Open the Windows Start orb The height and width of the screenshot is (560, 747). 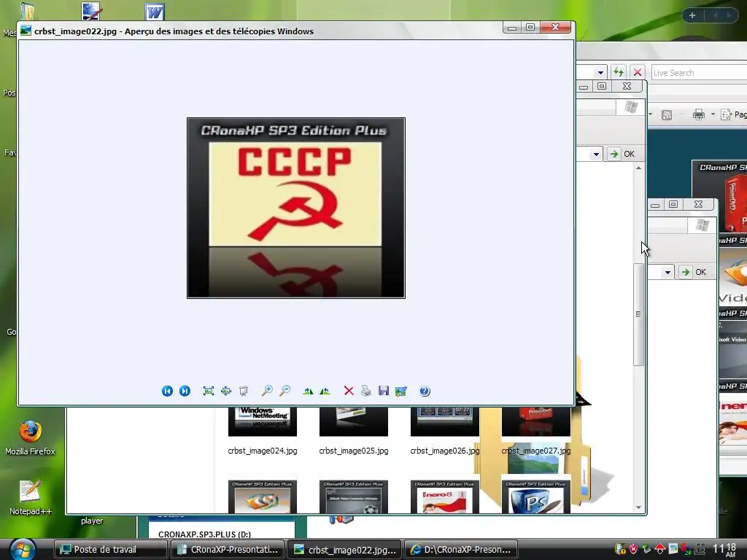(23, 550)
